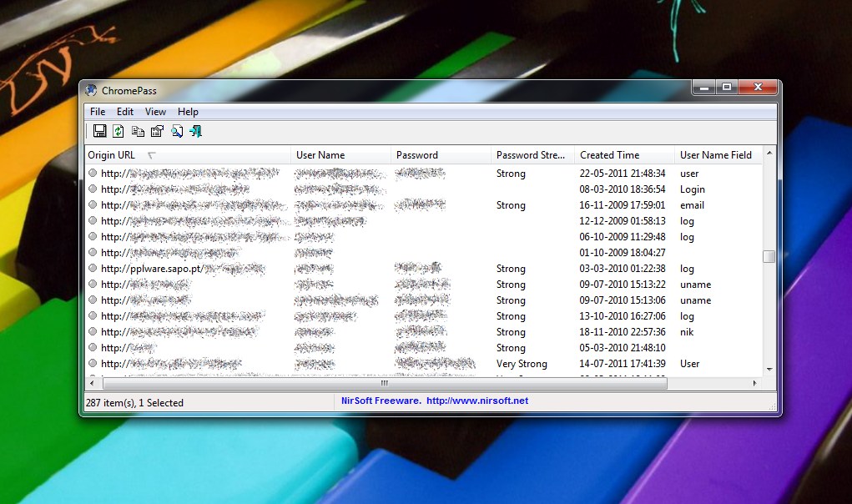Click the horizontal scrollbar right arrow
The image size is (852, 504).
click(x=754, y=383)
